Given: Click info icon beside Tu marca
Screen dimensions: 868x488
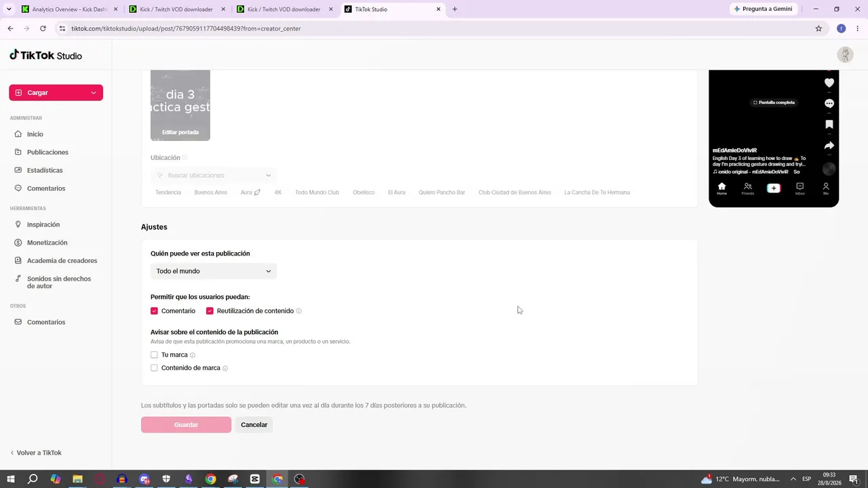Looking at the screenshot, I should click(193, 355).
